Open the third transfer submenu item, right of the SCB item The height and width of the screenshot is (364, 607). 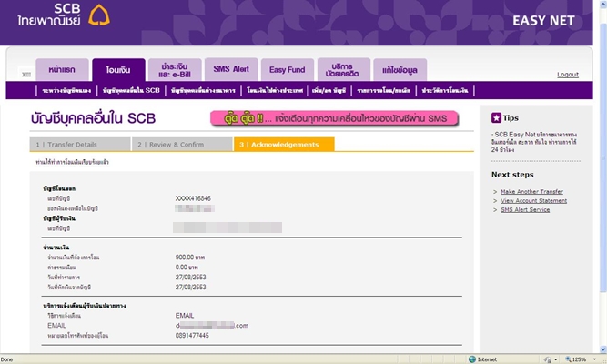coord(203,91)
